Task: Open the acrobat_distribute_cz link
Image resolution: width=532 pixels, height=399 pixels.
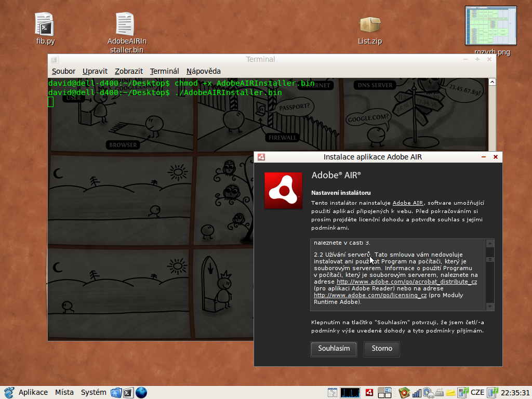Action: [407, 282]
